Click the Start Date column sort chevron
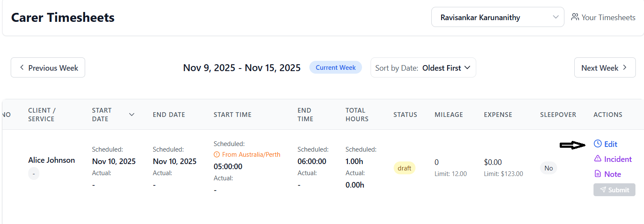Viewport: 644px width, 224px height. pos(132,114)
